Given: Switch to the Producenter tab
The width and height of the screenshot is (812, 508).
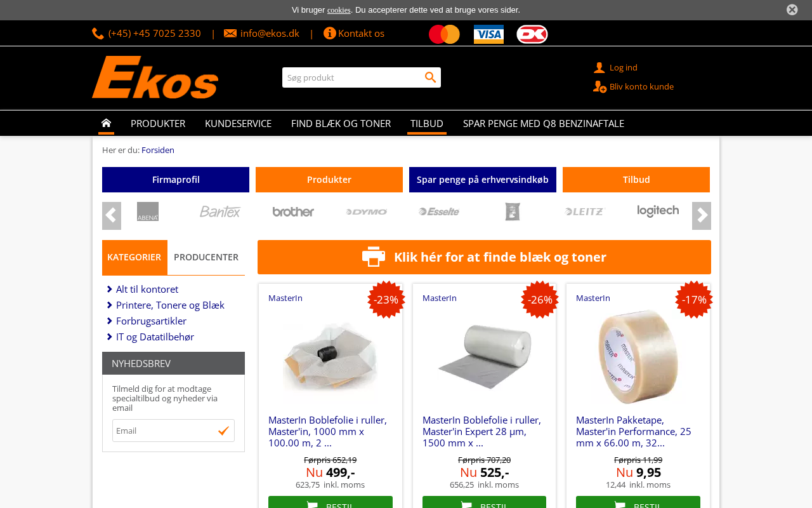Looking at the screenshot, I should pyautogui.click(x=206, y=257).
